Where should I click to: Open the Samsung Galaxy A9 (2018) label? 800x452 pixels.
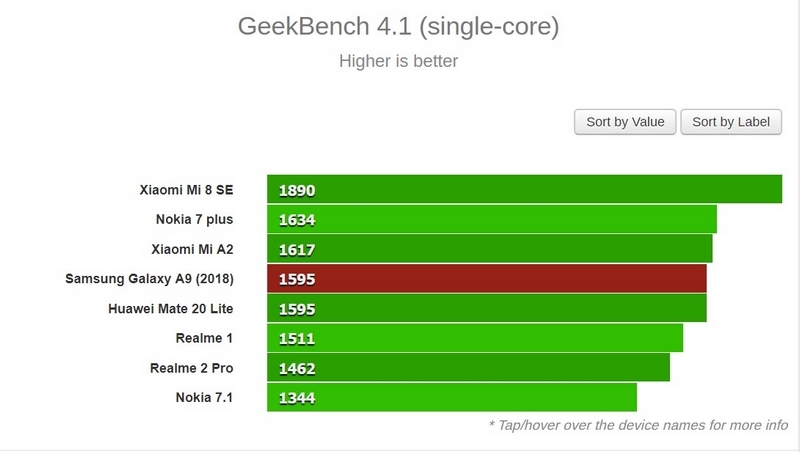point(149,279)
